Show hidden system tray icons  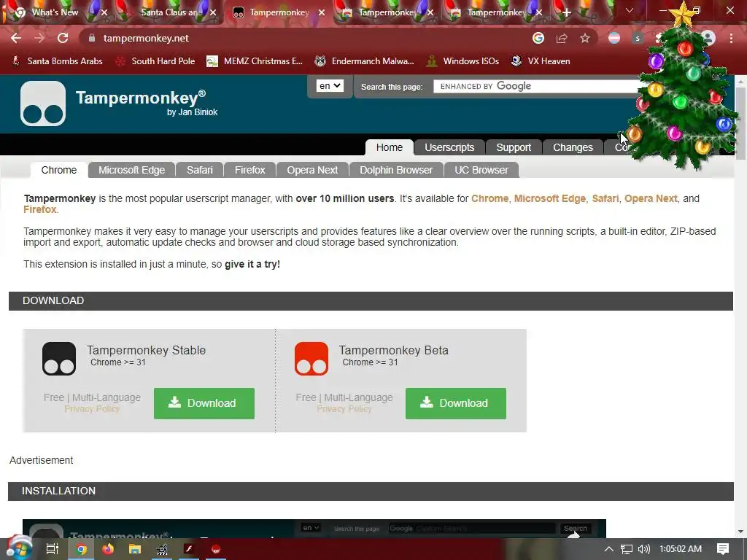pos(609,549)
